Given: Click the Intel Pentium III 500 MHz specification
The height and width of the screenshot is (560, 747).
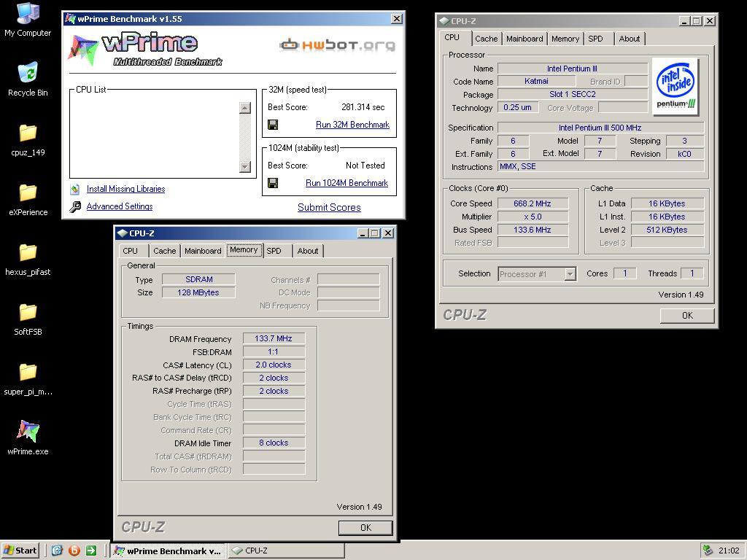Looking at the screenshot, I should click(x=600, y=128).
